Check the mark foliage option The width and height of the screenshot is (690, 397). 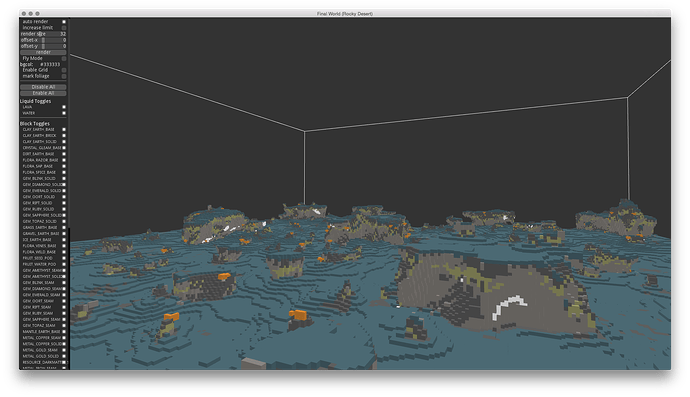pos(64,76)
